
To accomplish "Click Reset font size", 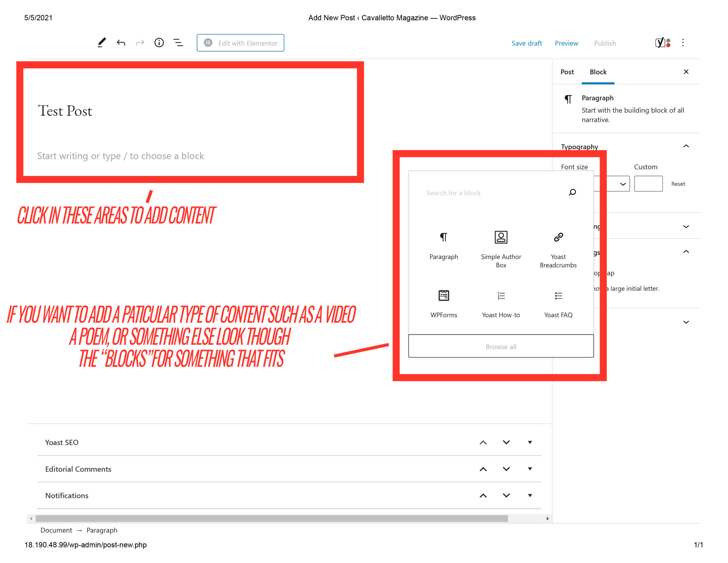I will click(x=678, y=184).
